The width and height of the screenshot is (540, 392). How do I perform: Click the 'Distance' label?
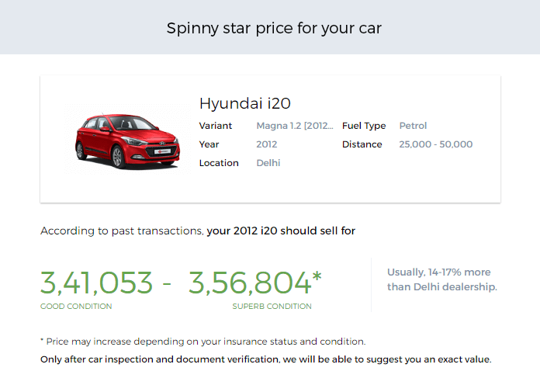(x=362, y=144)
